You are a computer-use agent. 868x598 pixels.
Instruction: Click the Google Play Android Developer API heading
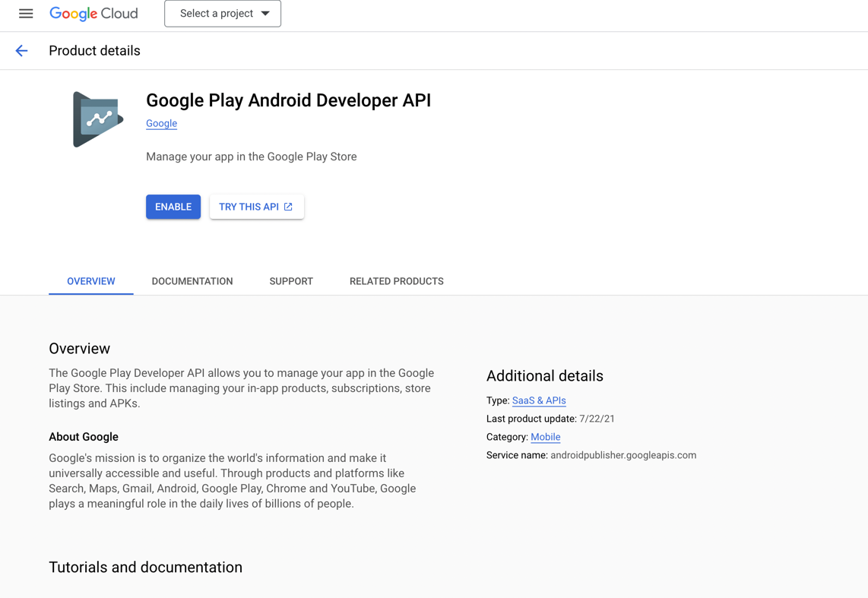[288, 100]
